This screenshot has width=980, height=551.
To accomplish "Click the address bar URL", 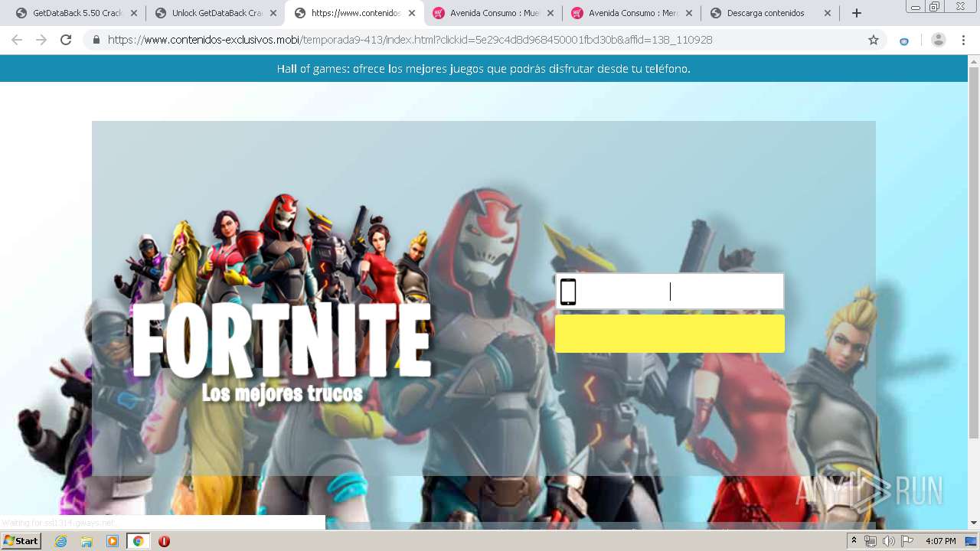I will (x=410, y=40).
